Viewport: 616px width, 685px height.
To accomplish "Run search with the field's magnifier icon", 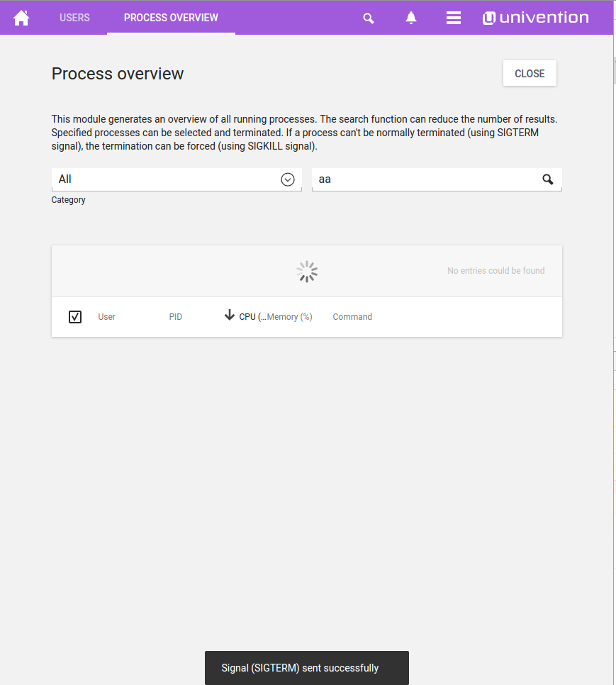I will [x=548, y=179].
